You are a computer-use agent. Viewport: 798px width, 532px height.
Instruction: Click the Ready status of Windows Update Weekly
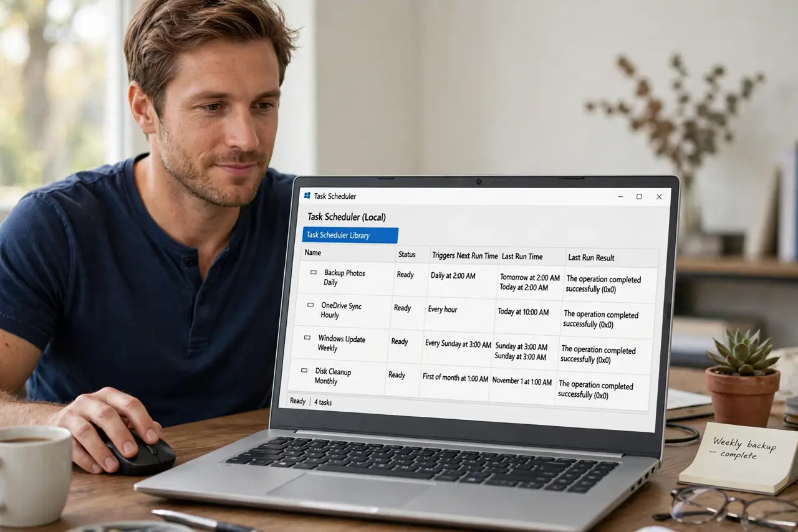(400, 341)
